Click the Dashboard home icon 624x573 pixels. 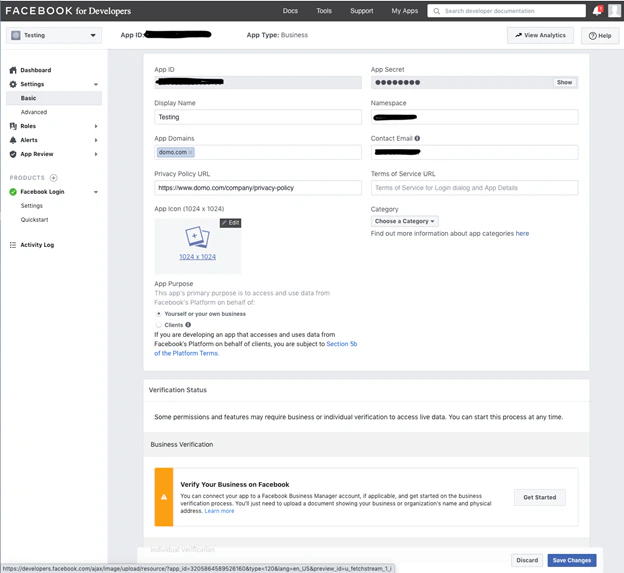coord(13,70)
